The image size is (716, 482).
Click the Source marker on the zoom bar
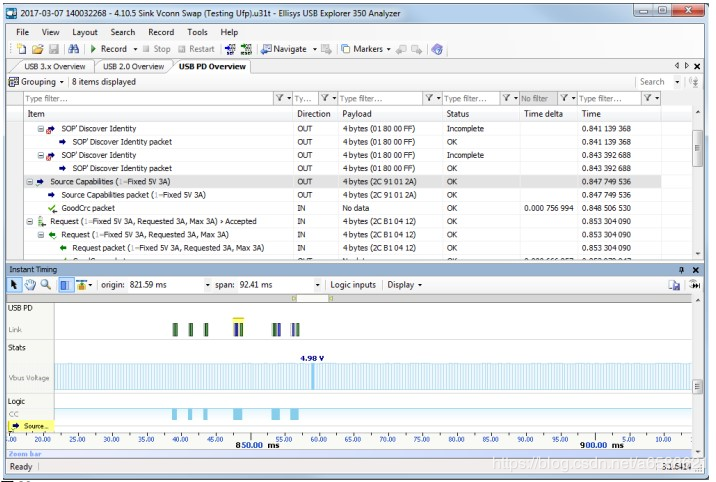pyautogui.click(x=30, y=426)
